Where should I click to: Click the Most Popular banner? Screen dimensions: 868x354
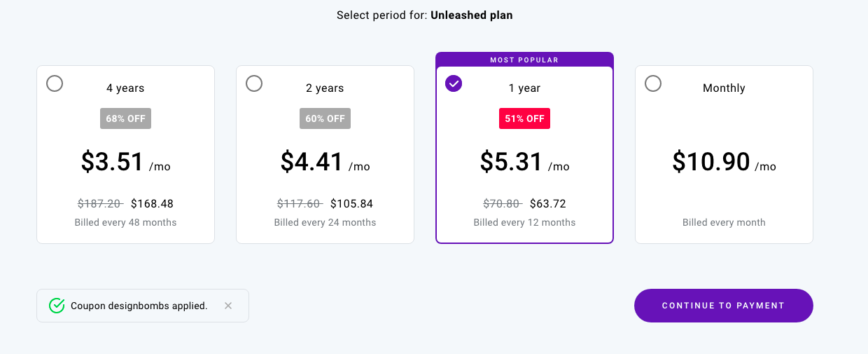(x=524, y=60)
